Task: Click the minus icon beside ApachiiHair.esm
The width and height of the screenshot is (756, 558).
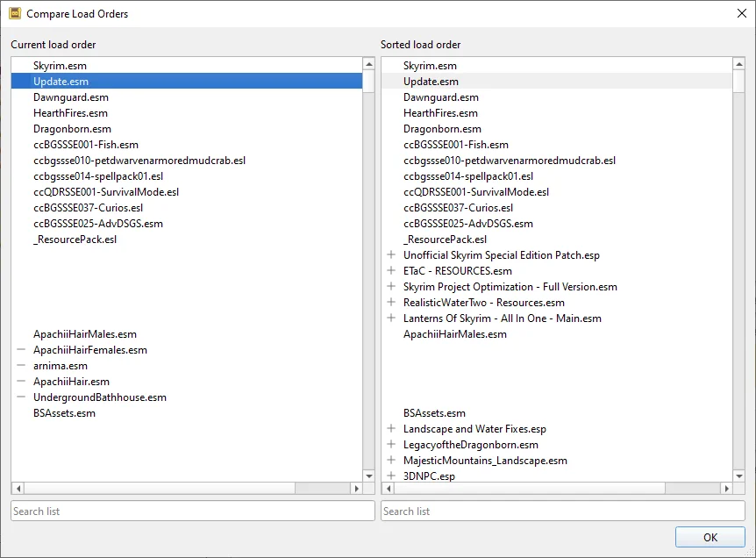Action: [21, 381]
